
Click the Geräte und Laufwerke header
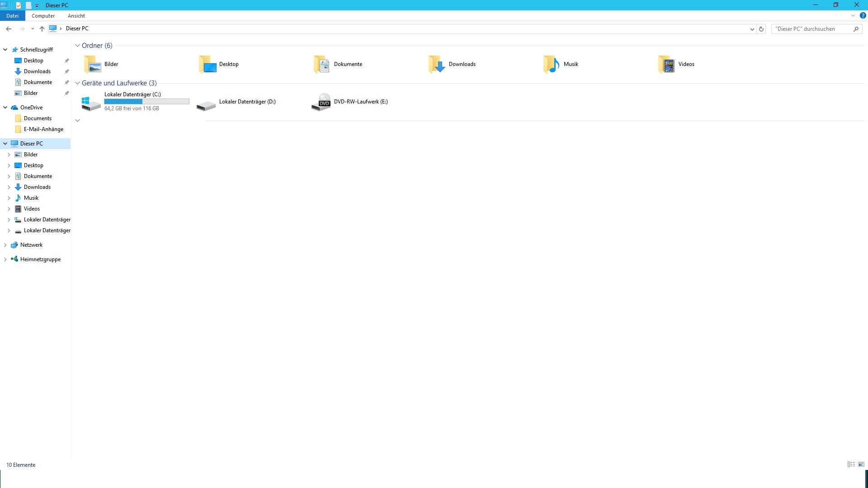pos(119,83)
